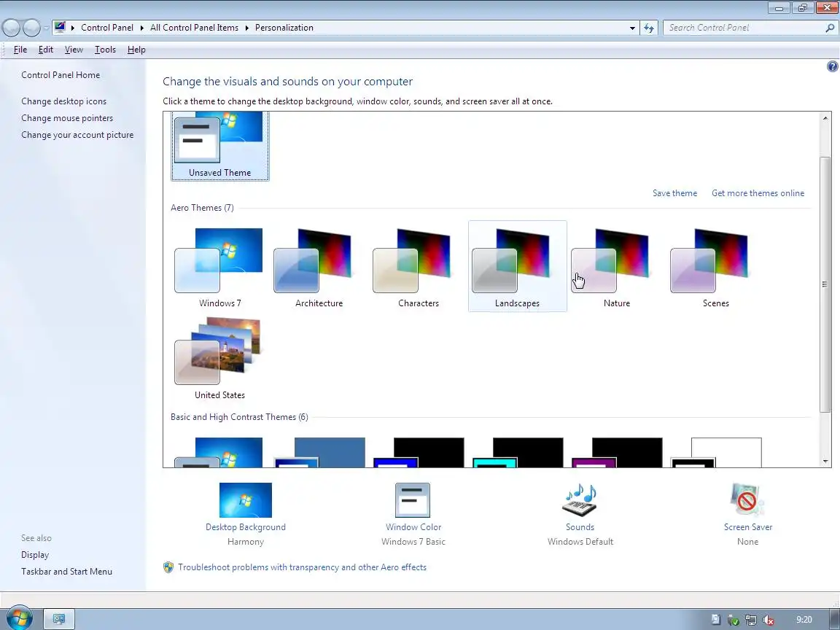Go to All Control Panel Items breadcrumb
Viewport: 840px width, 630px height.
coord(194,28)
